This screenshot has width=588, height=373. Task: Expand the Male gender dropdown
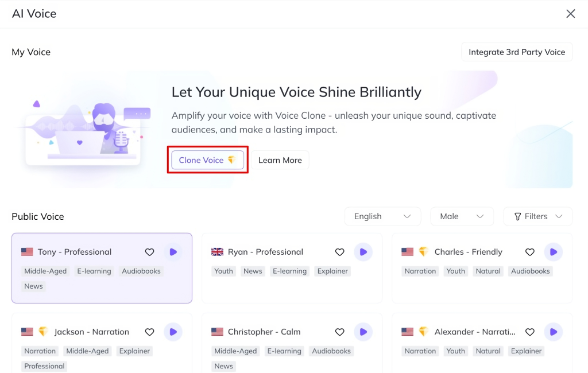tap(462, 216)
